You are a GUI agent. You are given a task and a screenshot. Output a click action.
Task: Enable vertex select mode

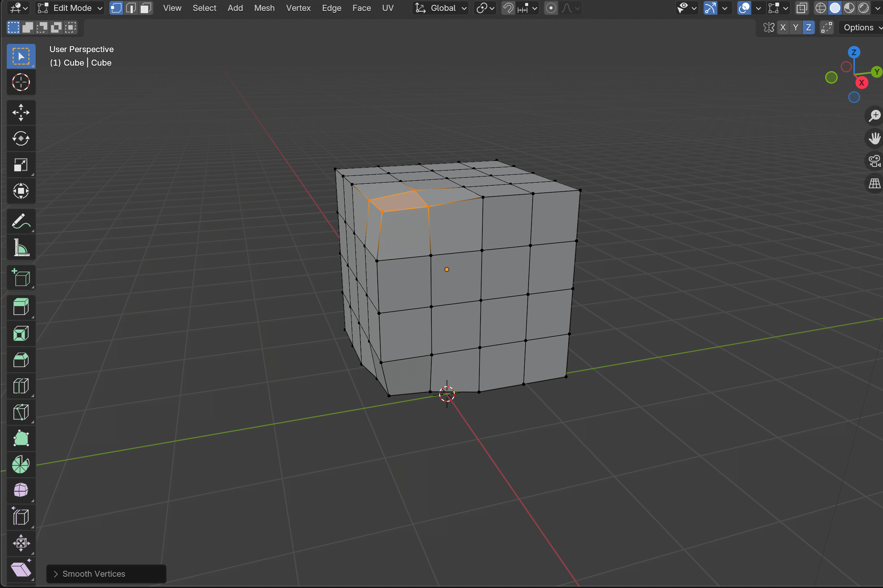pyautogui.click(x=116, y=8)
